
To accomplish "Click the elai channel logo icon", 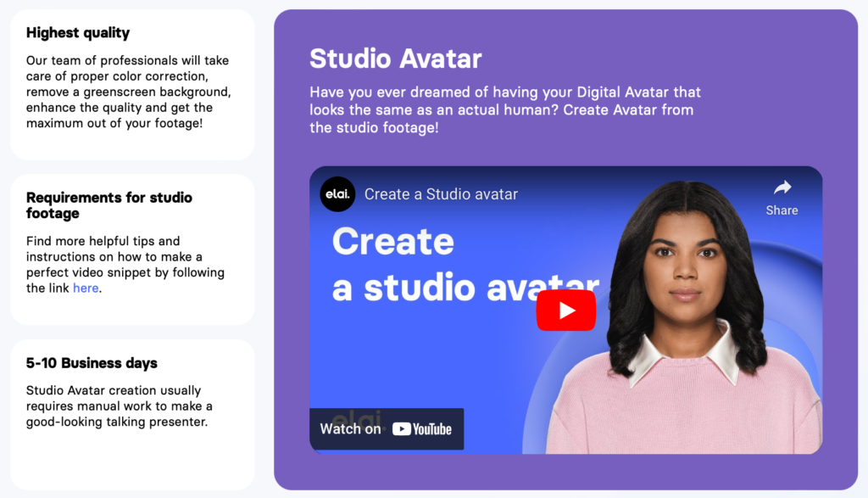I will click(337, 194).
